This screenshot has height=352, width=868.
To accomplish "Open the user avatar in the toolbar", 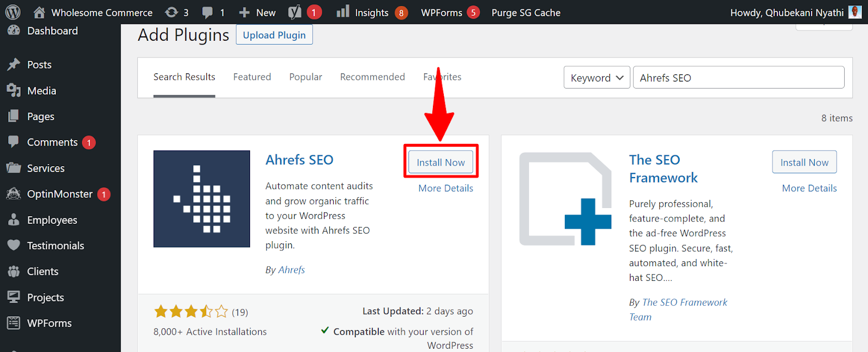I will (856, 12).
